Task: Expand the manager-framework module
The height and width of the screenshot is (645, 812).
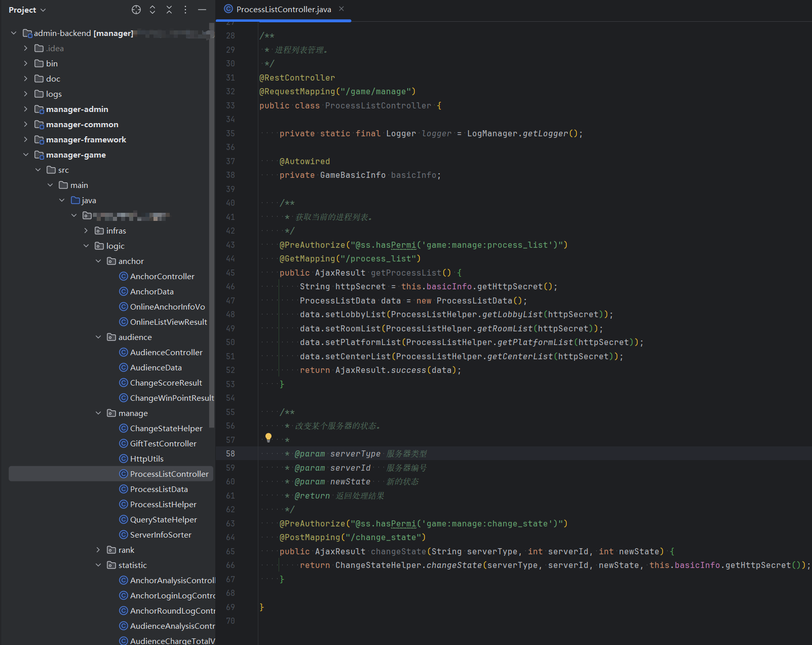Action: pyautogui.click(x=26, y=139)
